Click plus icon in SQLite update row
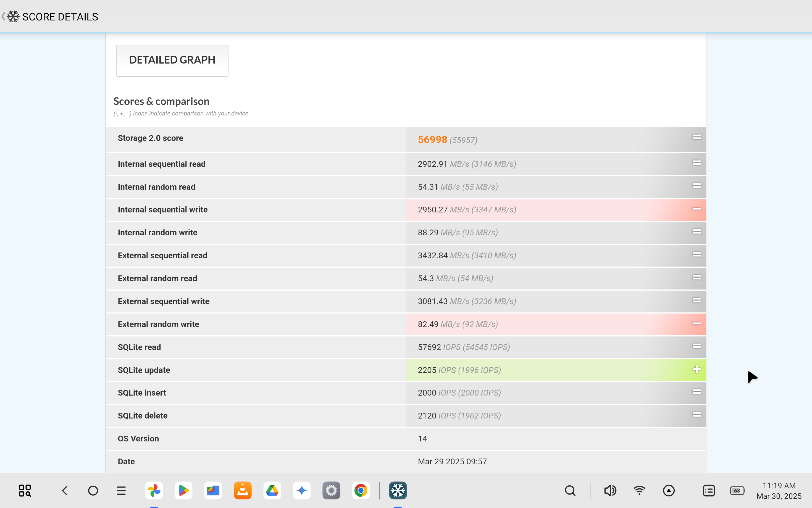The width and height of the screenshot is (812, 508). [697, 369]
